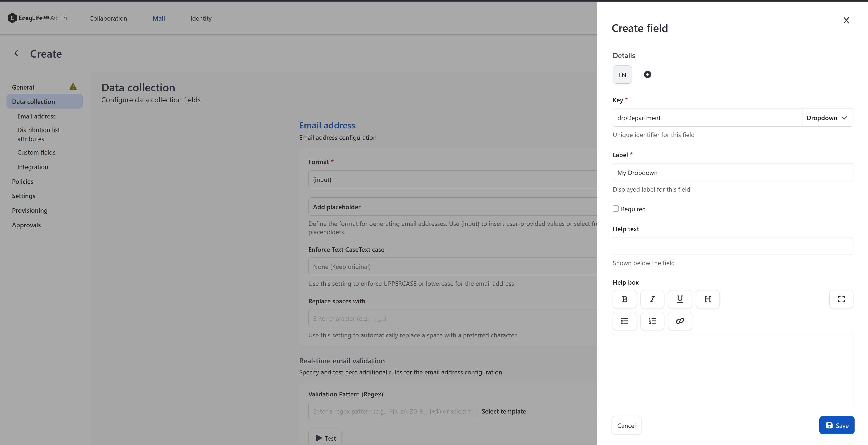868x445 pixels.
Task: Open the Mail top menu
Action: (158, 18)
